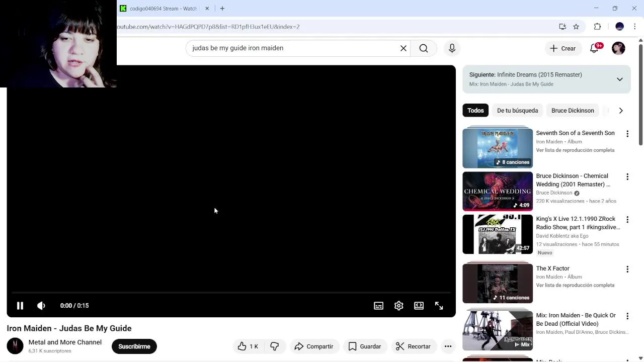Click Ver lista de reproducción completa for X Factor

[575, 286]
